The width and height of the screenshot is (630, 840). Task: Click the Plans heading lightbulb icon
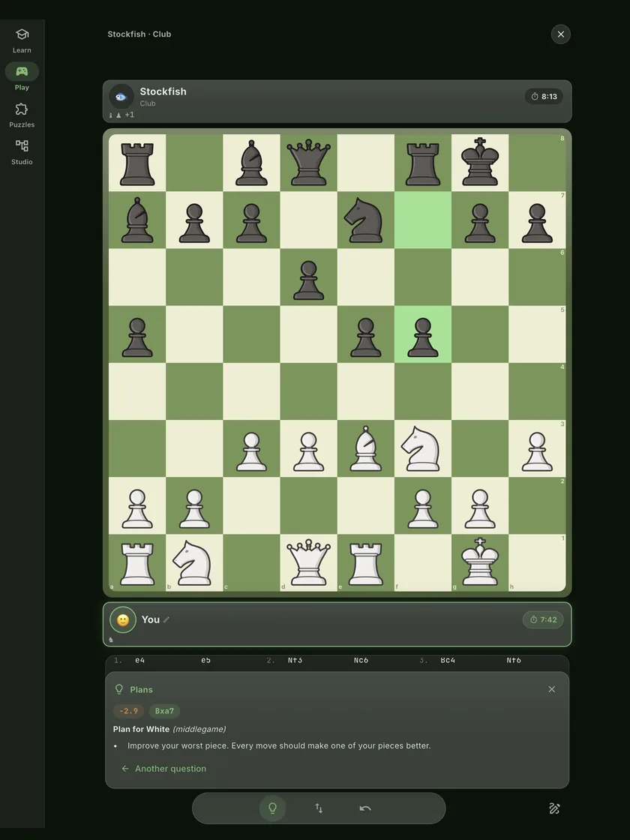tap(119, 689)
